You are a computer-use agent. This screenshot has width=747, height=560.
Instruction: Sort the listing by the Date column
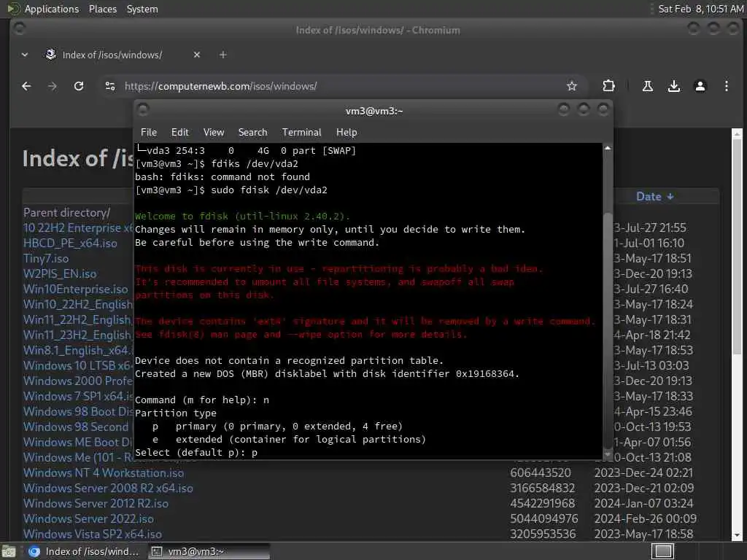click(654, 197)
